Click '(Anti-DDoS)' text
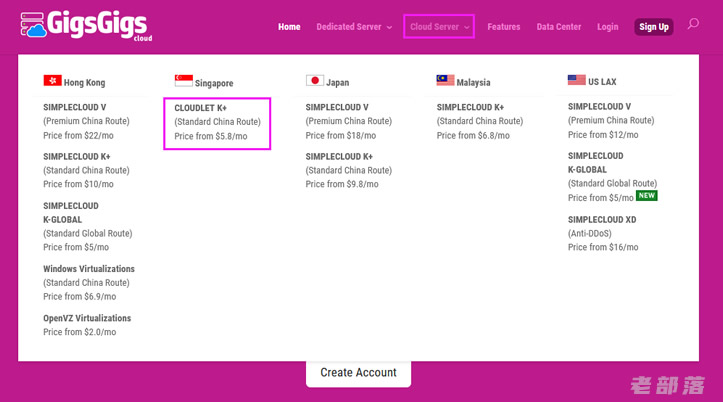Viewport: 723px width, 402px height. pyautogui.click(x=590, y=233)
